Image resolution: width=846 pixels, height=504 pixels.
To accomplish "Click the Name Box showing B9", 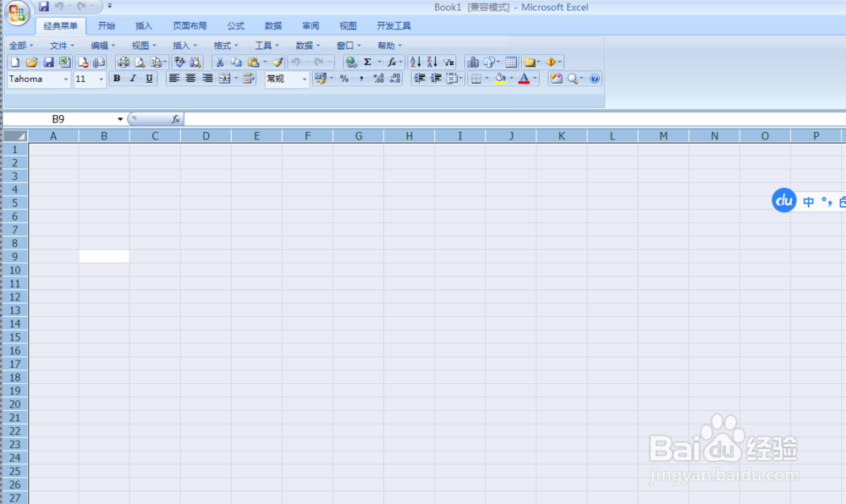I will [x=58, y=119].
